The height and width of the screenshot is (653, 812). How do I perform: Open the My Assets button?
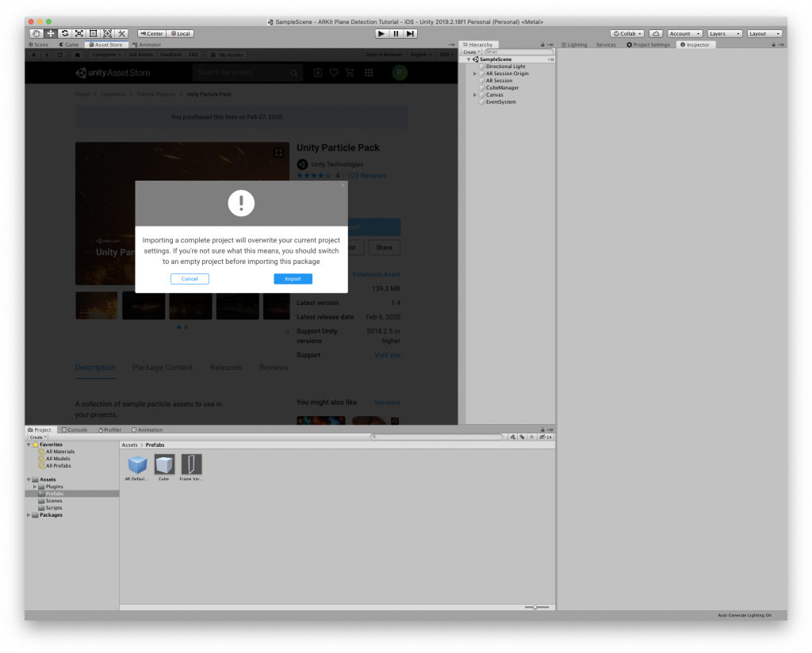[x=227, y=55]
